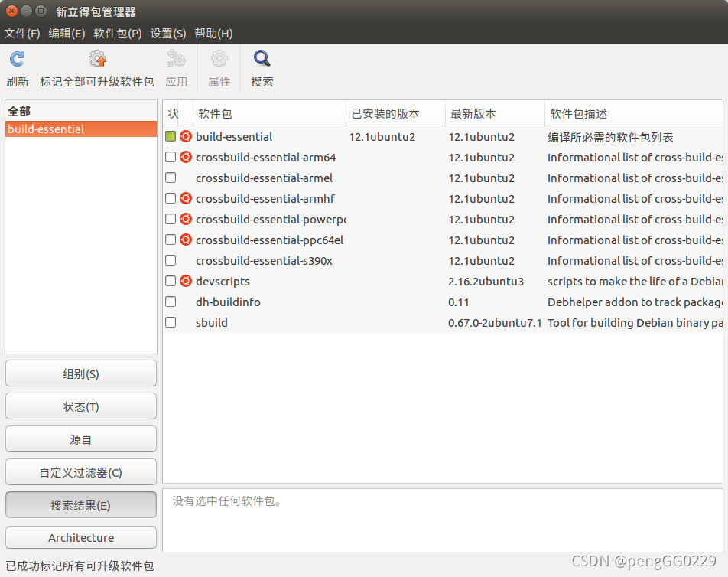Click the Ubuntu icon beside crossbuild-essential-powerpc

(x=186, y=219)
